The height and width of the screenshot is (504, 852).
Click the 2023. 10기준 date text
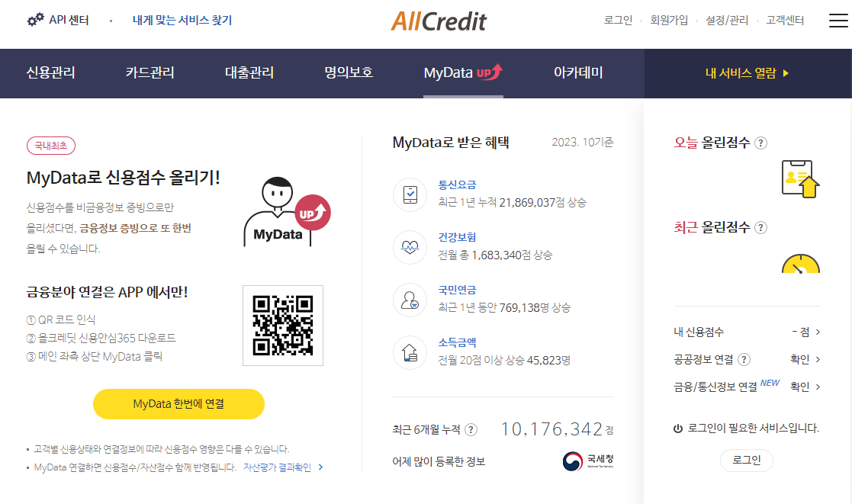pos(583,143)
